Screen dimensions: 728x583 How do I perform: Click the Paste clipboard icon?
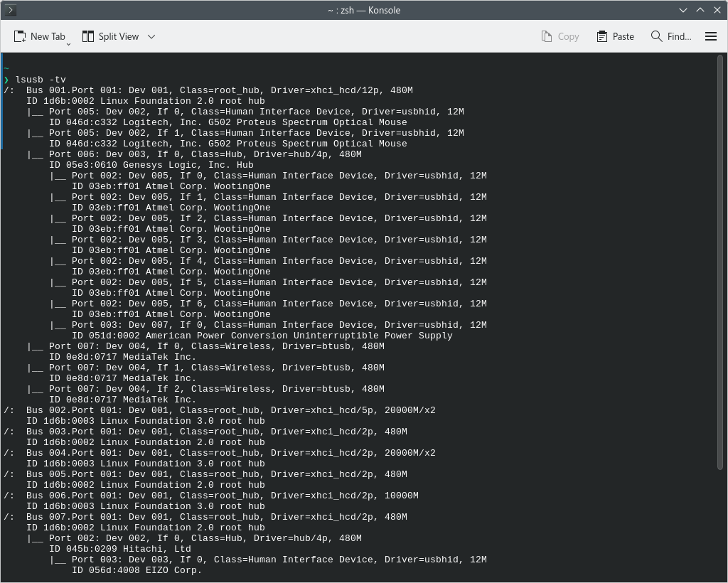click(602, 36)
